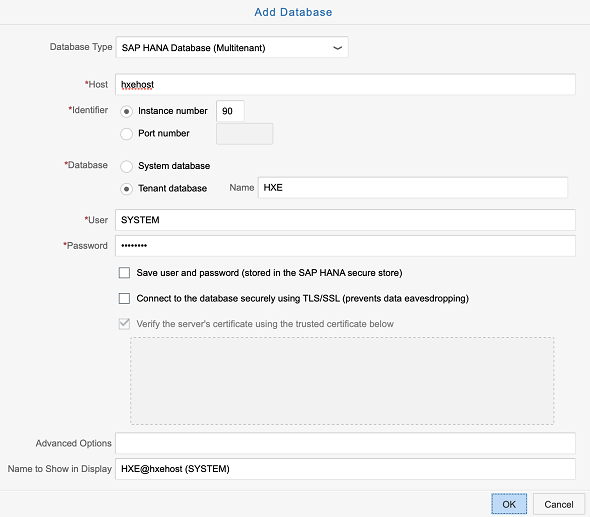Click the instance number value field
Viewport: 590px width, 517px height.
pyautogui.click(x=230, y=111)
